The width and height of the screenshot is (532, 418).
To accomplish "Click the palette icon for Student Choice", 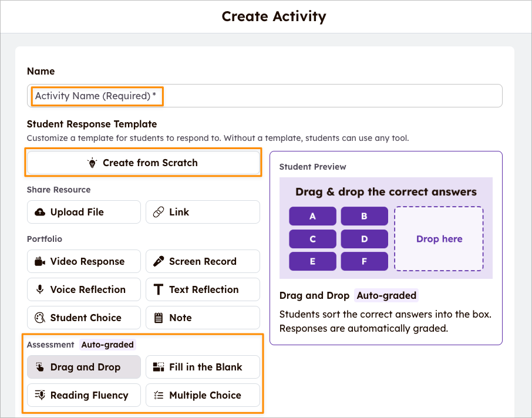I will point(40,318).
